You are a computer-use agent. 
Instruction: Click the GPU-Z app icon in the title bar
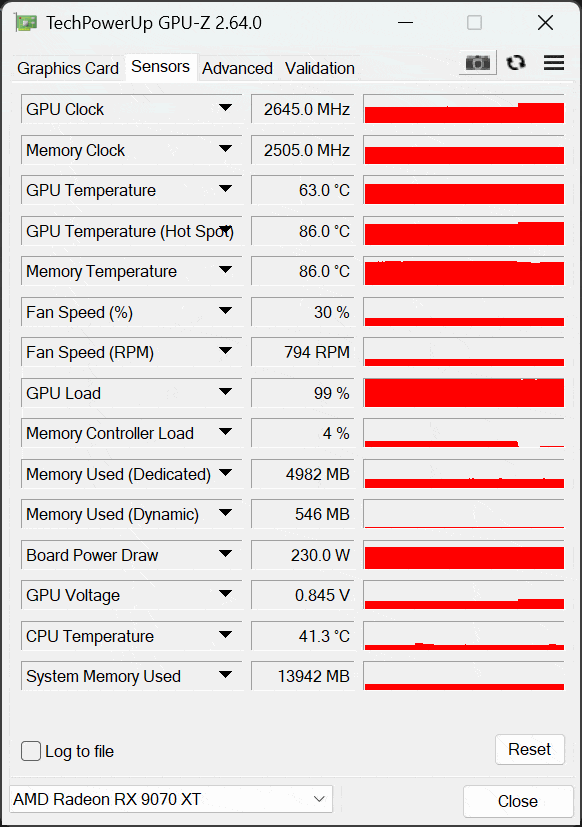(x=26, y=23)
